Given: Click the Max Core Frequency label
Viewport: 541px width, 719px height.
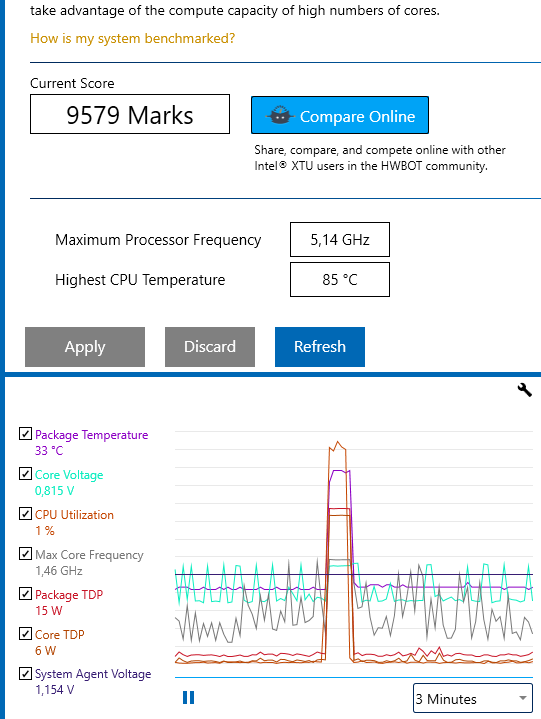Looking at the screenshot, I should point(89,555).
